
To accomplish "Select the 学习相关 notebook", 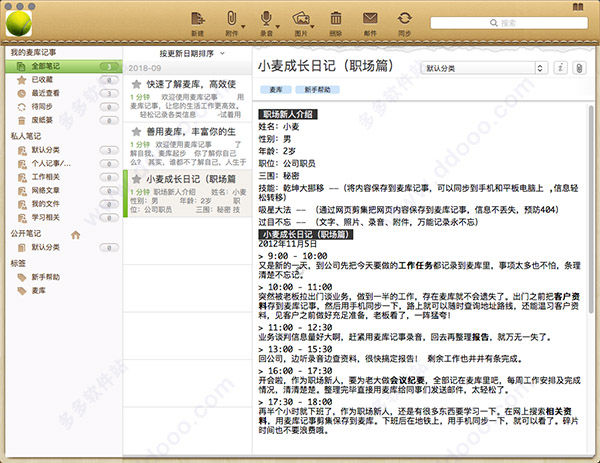I will (64, 218).
